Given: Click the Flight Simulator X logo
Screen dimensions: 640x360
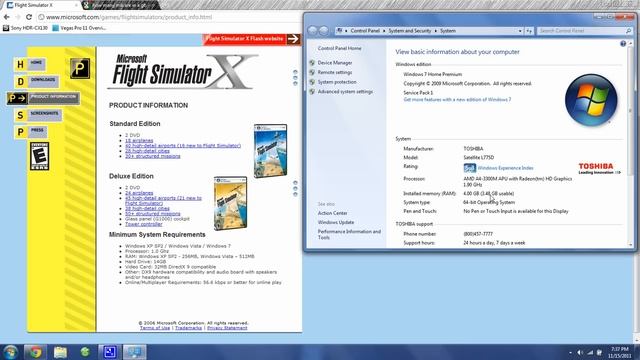Looking at the screenshot, I should (182, 72).
